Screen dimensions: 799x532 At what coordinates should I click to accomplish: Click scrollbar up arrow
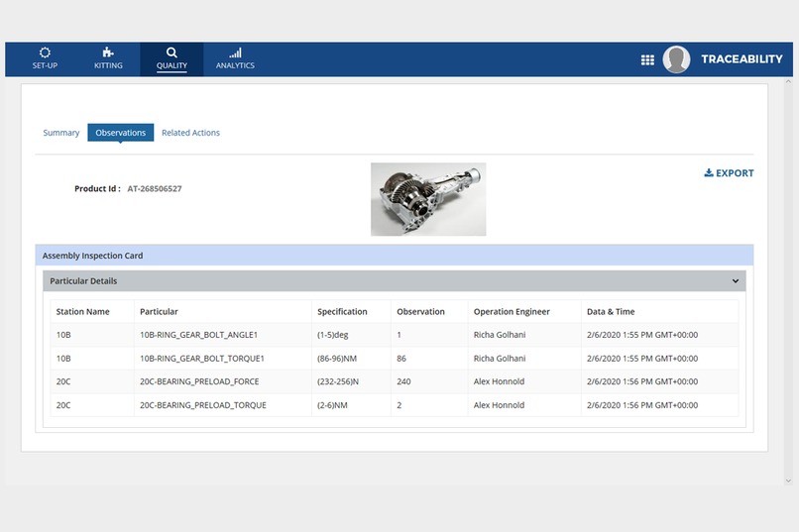click(x=788, y=81)
